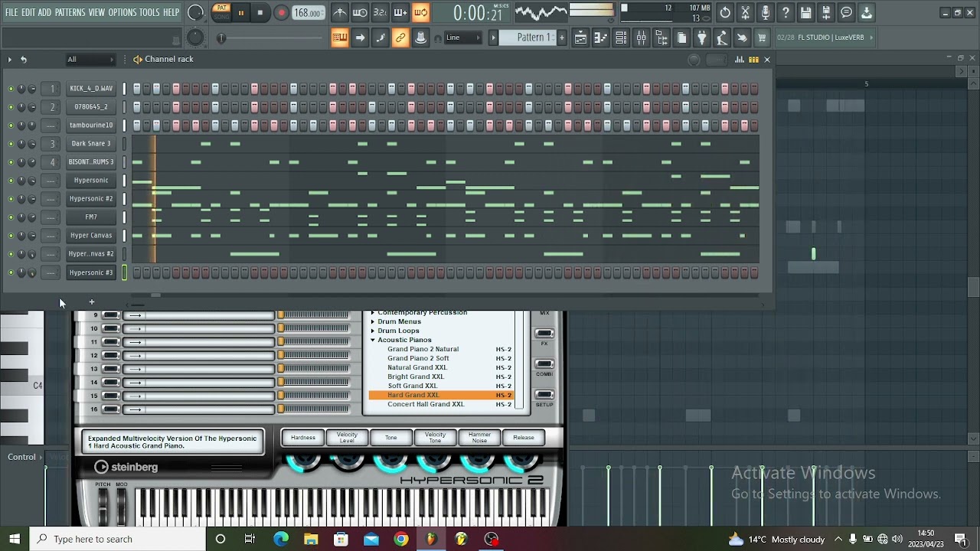This screenshot has height=551, width=980.
Task: Open the playlist view icon
Action: [581, 37]
